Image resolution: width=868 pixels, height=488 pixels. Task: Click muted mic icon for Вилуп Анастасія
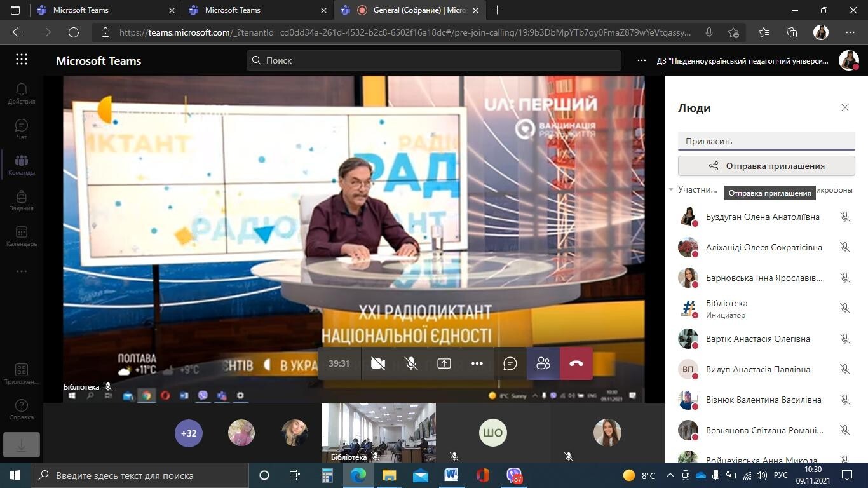[x=845, y=369]
